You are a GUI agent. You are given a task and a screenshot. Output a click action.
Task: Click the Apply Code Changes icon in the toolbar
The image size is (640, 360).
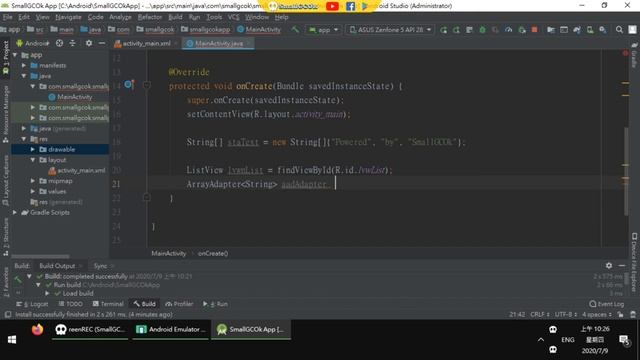click(x=469, y=30)
